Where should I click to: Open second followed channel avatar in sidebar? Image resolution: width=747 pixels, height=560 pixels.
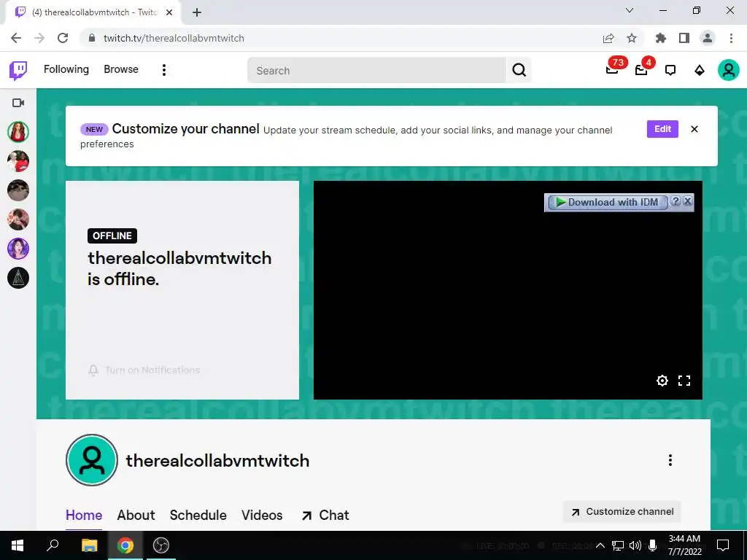click(18, 161)
